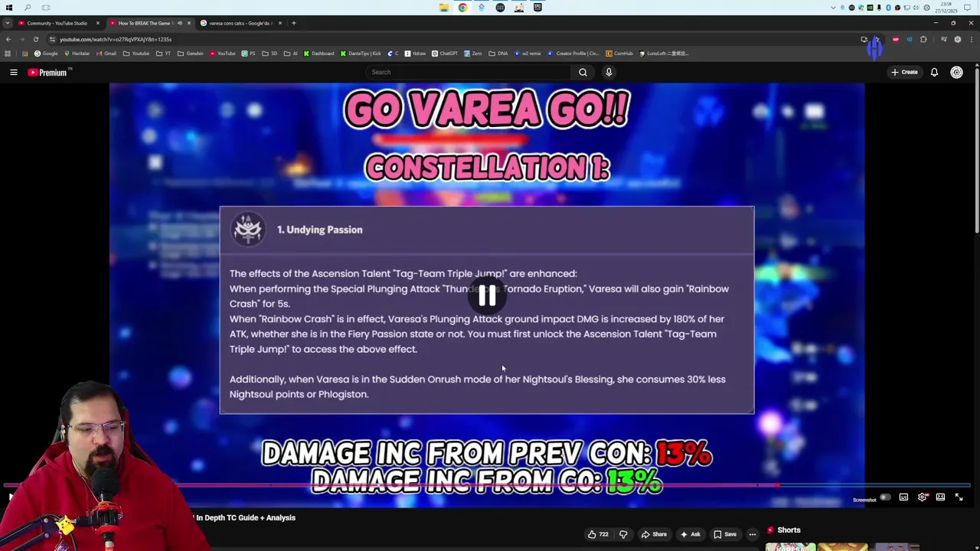
Task: Open the Youtube bookmarks folder
Action: coord(136,54)
